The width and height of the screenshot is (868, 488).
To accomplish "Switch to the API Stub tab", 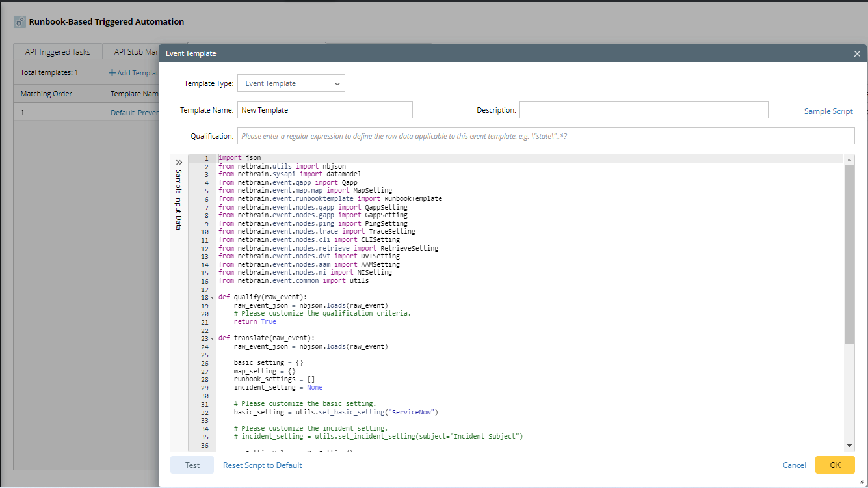I will tap(135, 52).
